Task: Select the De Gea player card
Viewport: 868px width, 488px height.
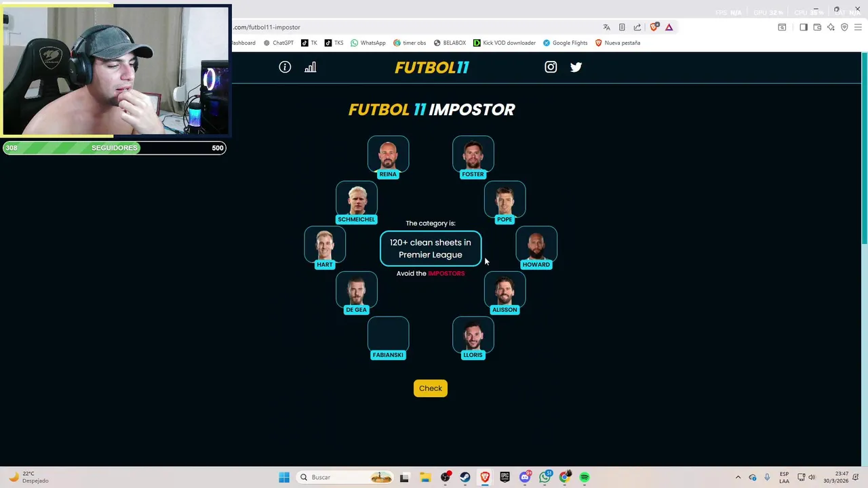Action: pos(356,293)
